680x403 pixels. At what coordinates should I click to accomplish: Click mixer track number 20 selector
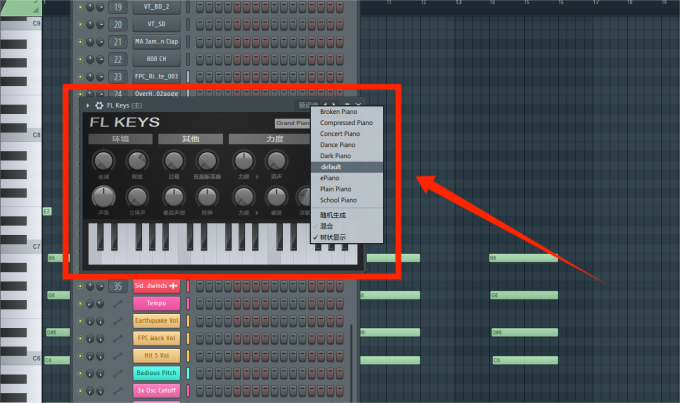click(118, 24)
